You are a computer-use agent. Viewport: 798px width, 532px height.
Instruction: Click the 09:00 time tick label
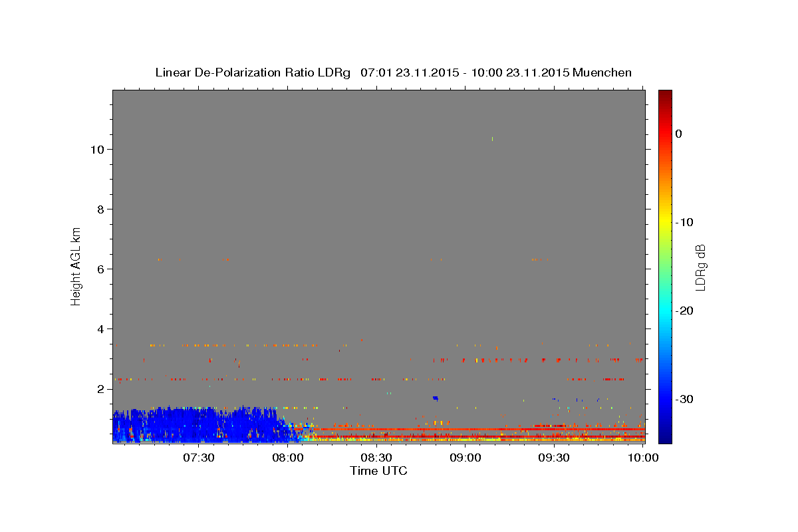[465, 458]
